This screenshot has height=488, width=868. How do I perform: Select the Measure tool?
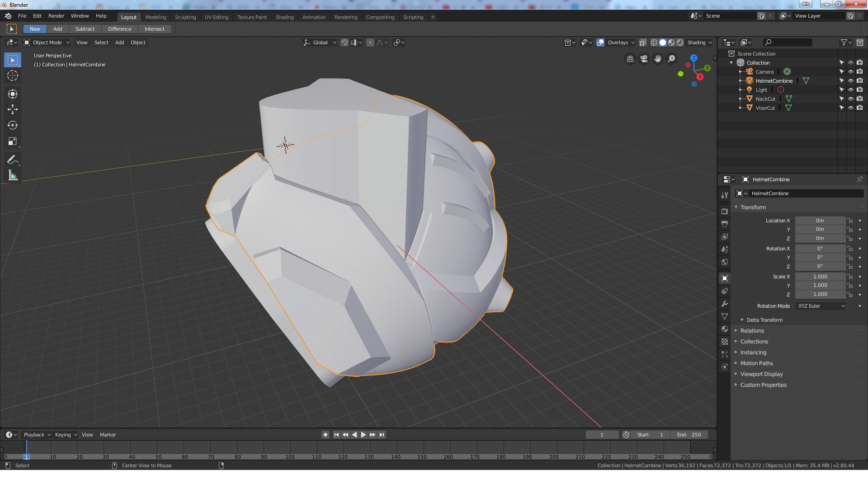pos(13,176)
